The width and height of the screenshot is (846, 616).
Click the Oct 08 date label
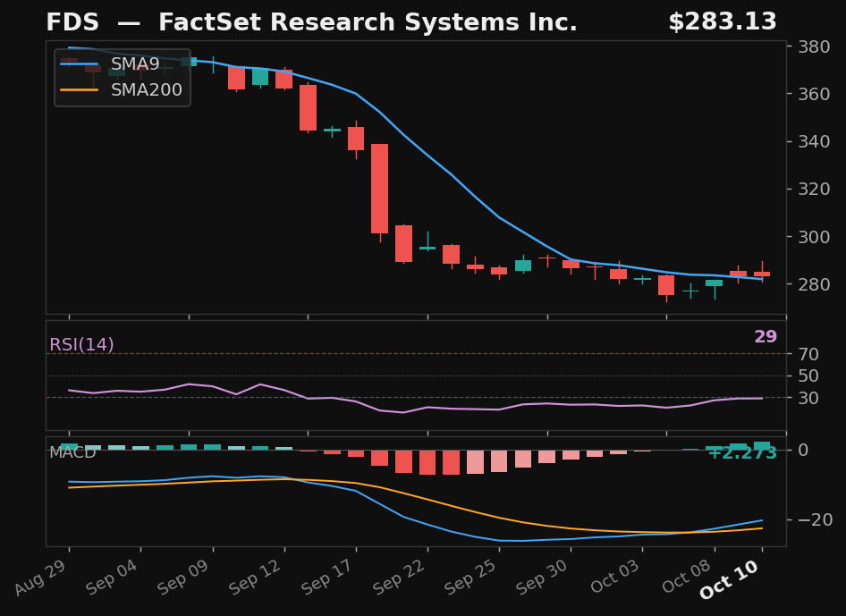click(687, 577)
